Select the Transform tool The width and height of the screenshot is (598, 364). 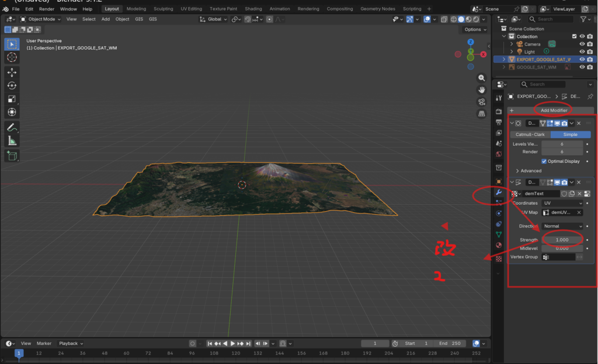click(12, 113)
